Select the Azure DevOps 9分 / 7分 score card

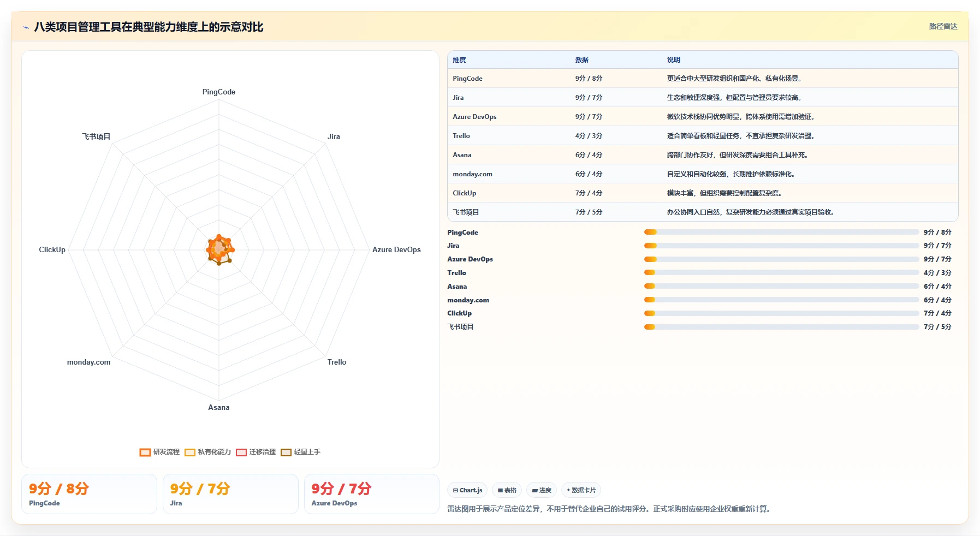[372, 494]
